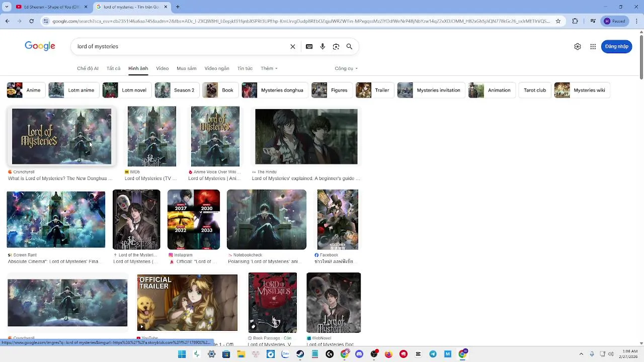Filter images by Mysteries donghua chip

tap(274, 90)
